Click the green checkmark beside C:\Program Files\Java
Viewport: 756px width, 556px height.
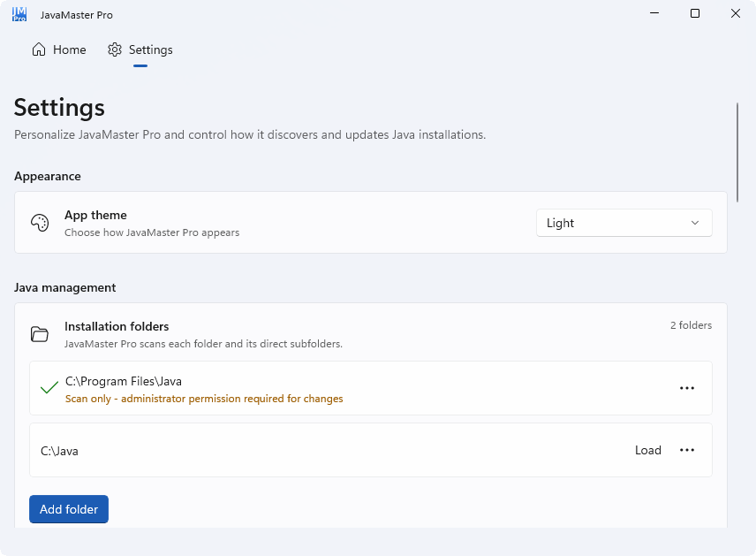(x=49, y=387)
